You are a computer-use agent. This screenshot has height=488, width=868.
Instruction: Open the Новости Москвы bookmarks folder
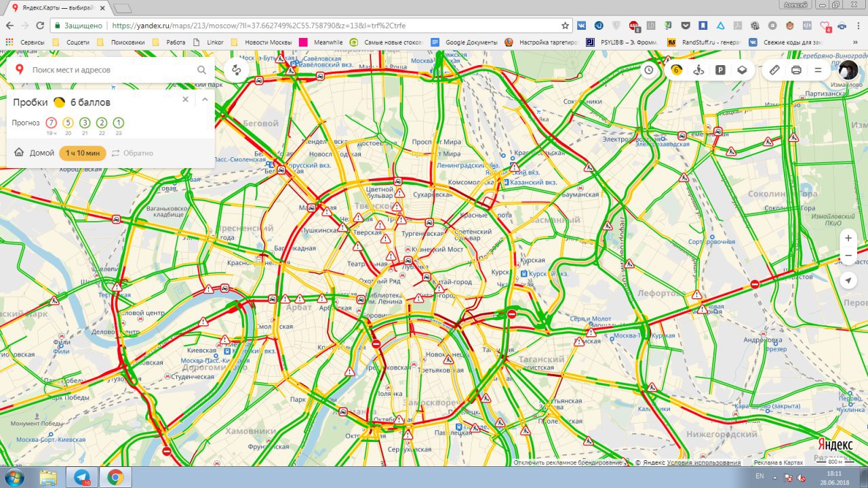261,42
